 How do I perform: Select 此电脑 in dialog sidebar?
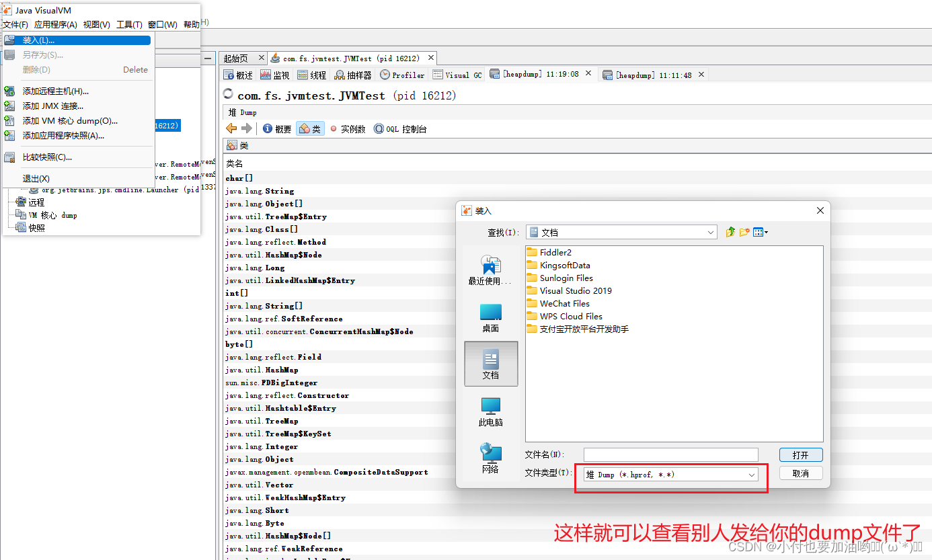[490, 411]
